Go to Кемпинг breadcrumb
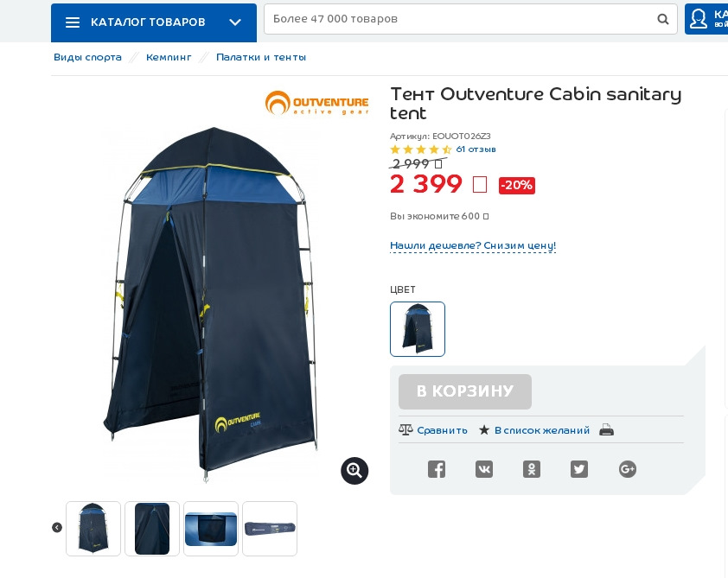The image size is (728, 578). coord(169,58)
